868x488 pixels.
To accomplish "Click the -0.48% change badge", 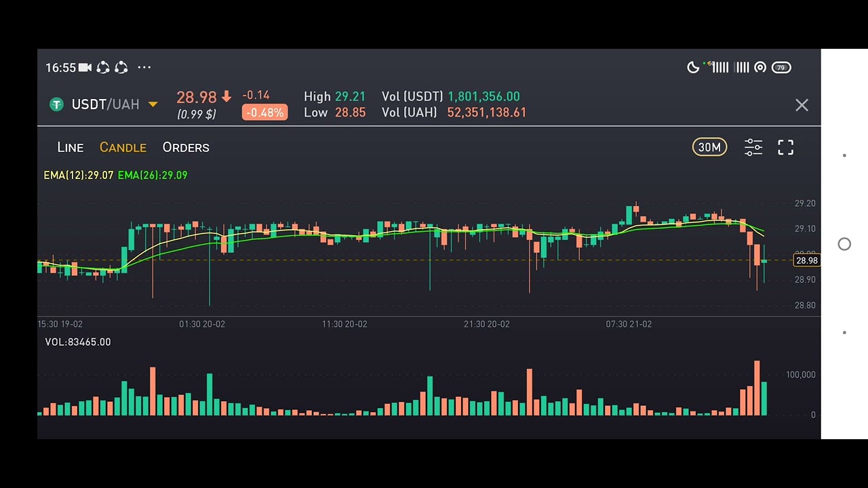I will [264, 113].
